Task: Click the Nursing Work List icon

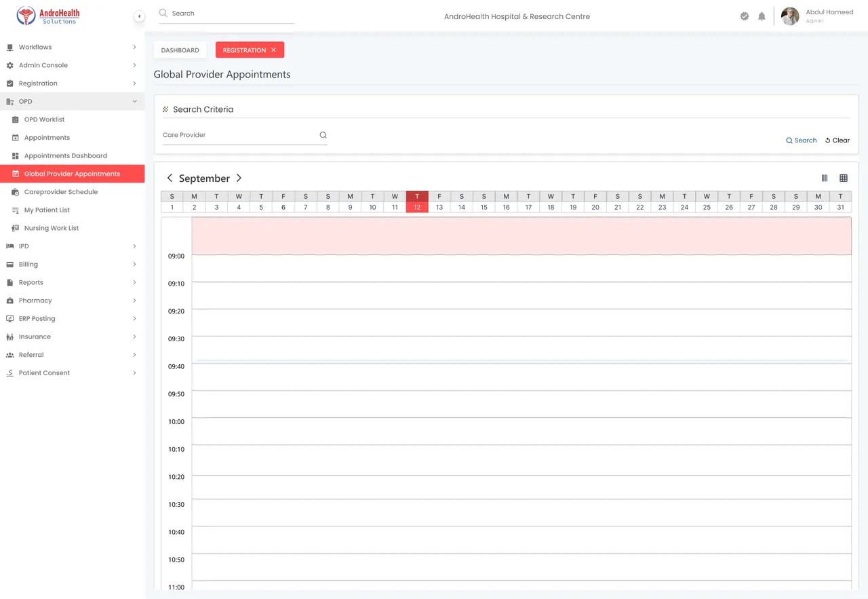Action: click(x=16, y=228)
